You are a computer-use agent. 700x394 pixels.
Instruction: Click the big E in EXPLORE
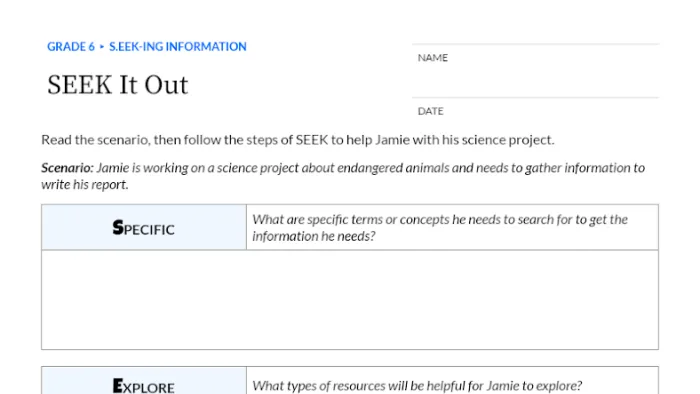pos(118,386)
